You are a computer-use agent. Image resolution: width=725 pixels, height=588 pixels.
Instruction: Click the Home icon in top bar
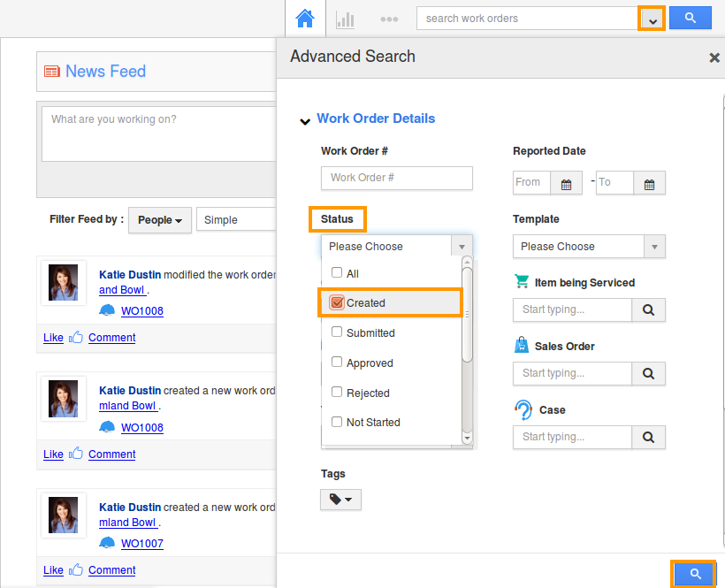305,19
